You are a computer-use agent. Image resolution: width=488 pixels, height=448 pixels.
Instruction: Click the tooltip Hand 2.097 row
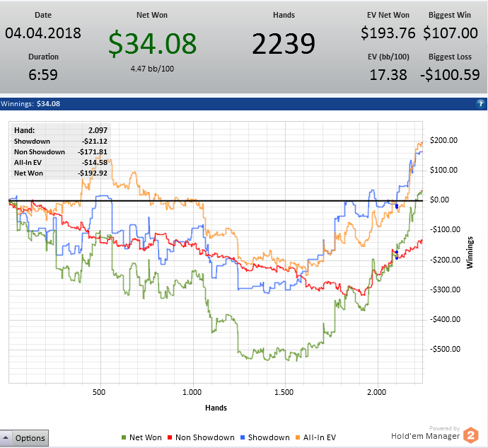click(x=61, y=130)
